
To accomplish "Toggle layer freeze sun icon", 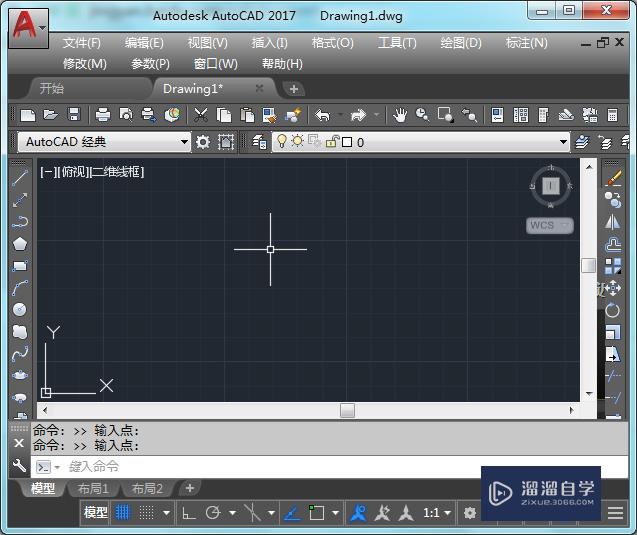I will (x=297, y=141).
